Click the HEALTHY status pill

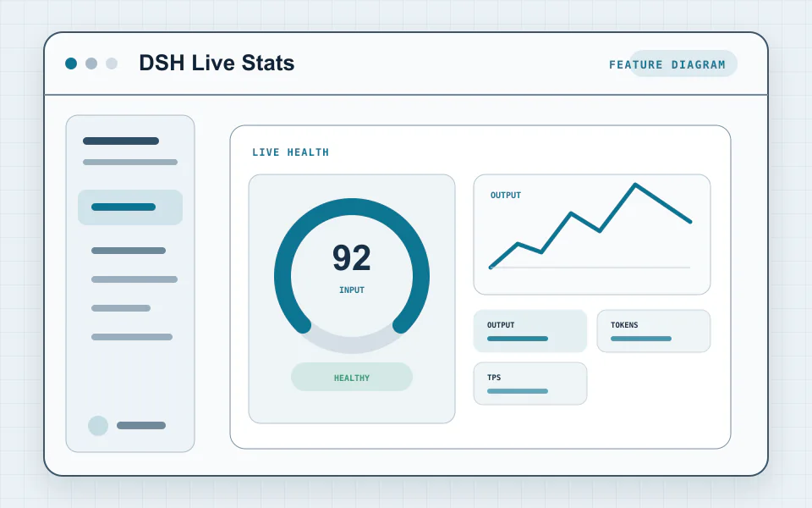[x=352, y=378]
